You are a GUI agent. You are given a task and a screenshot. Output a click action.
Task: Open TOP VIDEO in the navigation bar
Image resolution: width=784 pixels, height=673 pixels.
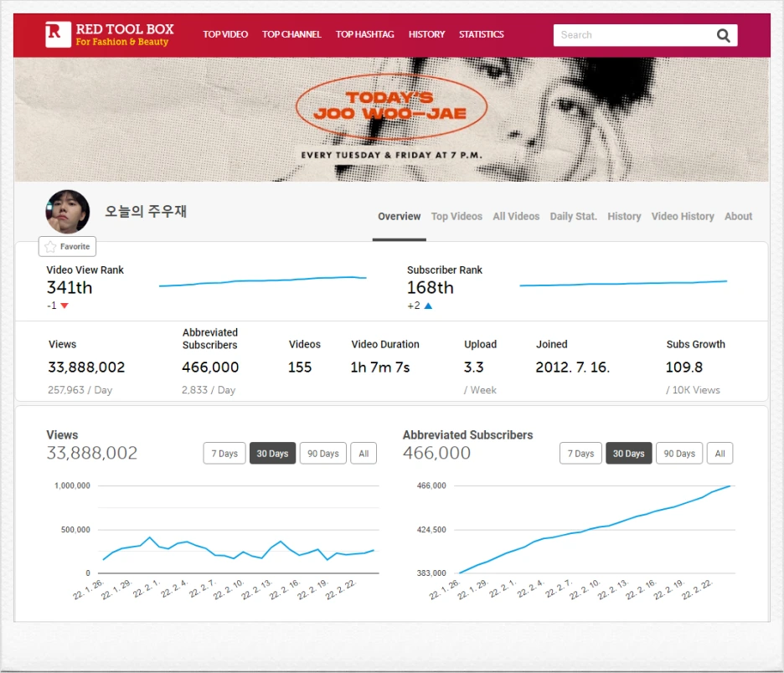(x=225, y=34)
